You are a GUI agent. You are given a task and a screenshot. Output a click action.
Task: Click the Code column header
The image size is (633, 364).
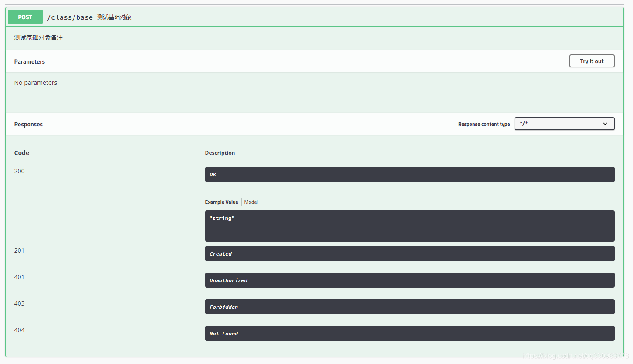coord(22,153)
